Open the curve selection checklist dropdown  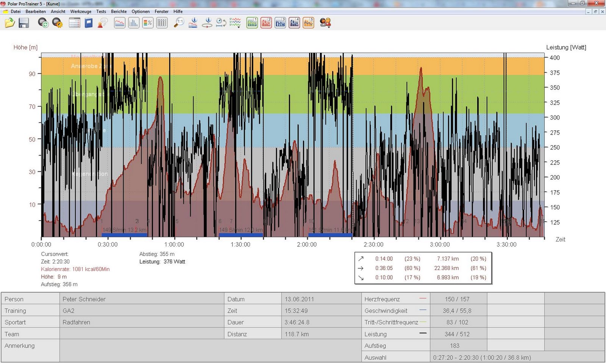tap(235, 23)
